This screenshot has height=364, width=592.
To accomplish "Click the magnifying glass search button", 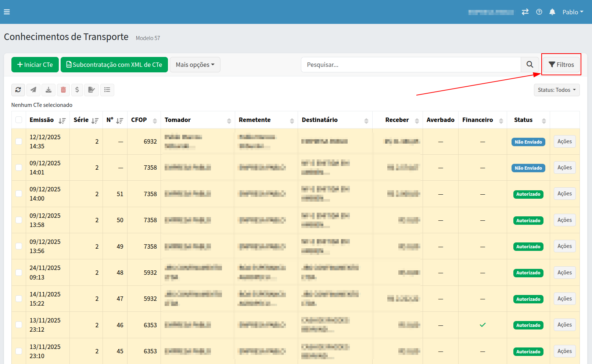I will click(530, 65).
